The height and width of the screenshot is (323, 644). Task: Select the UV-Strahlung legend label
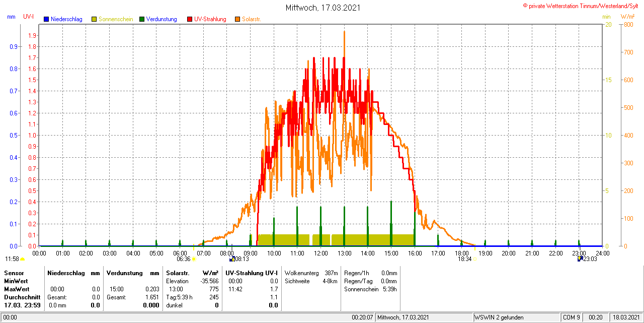pyautogui.click(x=211, y=19)
